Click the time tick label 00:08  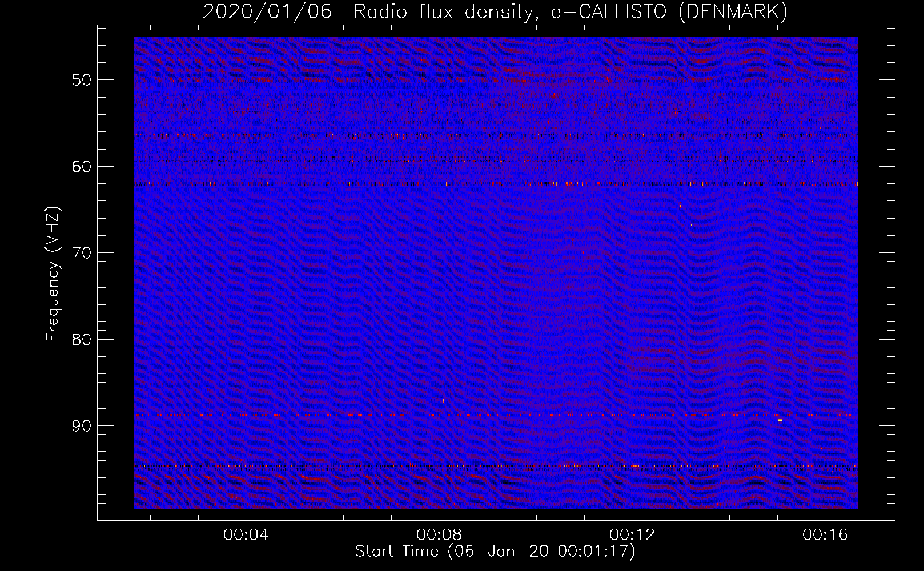(x=439, y=534)
